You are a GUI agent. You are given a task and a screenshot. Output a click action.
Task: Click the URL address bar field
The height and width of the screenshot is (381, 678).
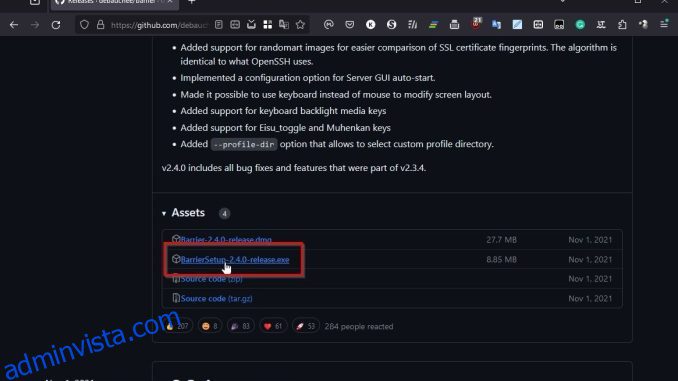click(159, 25)
